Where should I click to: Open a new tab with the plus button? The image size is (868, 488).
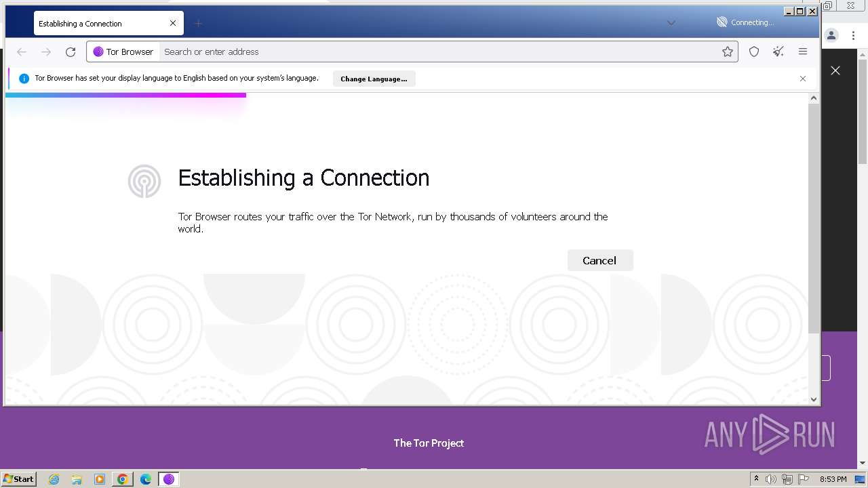[x=198, y=23]
